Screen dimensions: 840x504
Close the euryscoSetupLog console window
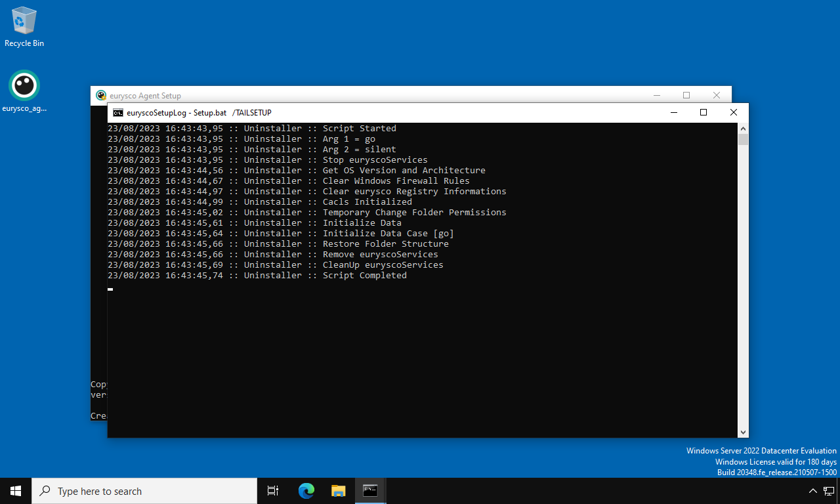click(x=734, y=112)
